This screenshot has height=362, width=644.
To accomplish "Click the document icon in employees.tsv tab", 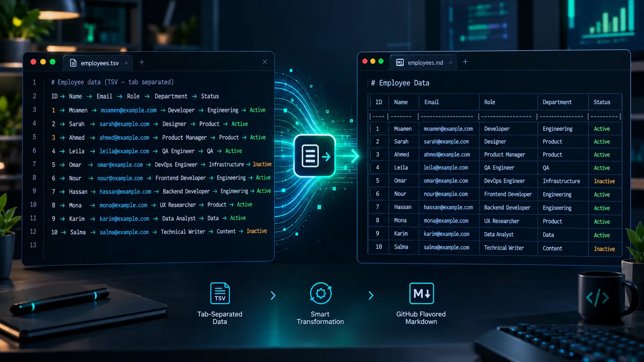I will tap(73, 63).
